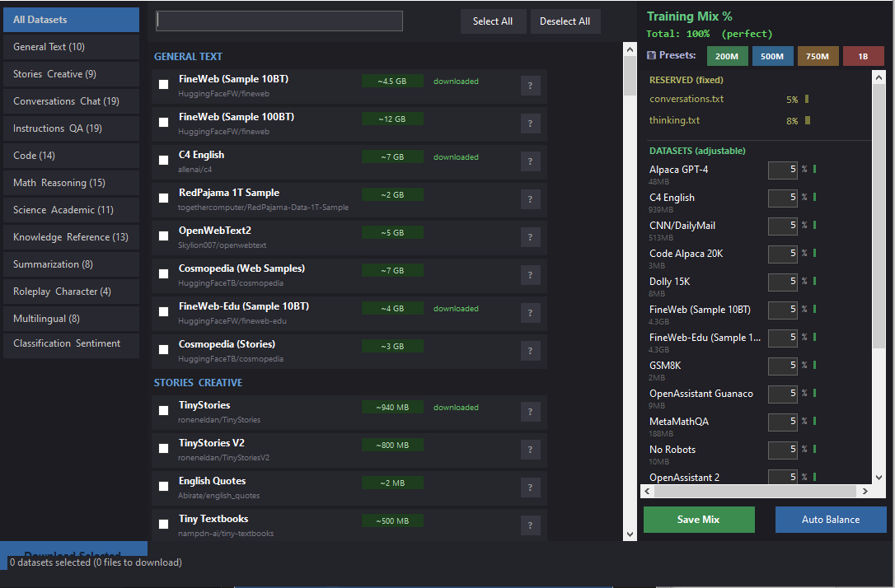Choose the 750M preset

click(x=818, y=57)
